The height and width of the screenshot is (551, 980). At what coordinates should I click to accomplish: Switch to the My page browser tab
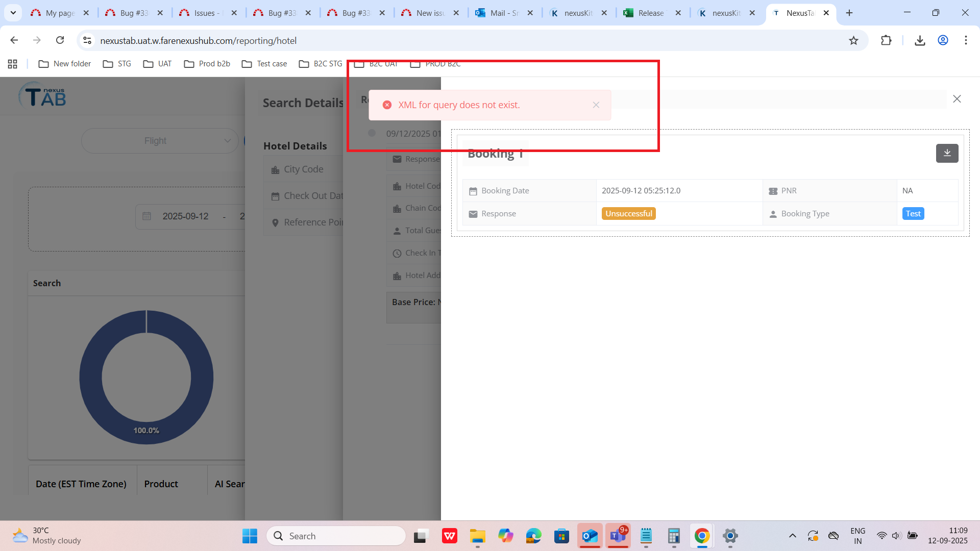click(x=60, y=13)
